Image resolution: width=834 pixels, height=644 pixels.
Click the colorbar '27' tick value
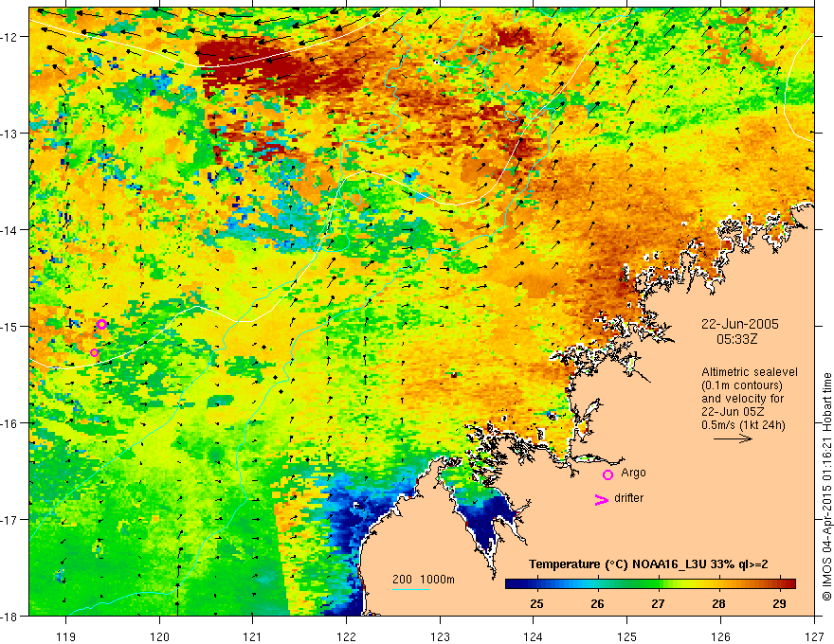(658, 603)
